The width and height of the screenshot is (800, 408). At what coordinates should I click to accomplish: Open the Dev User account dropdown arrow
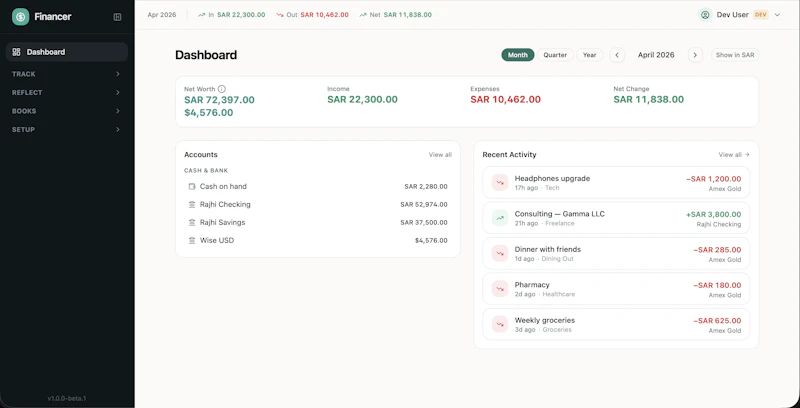(777, 15)
